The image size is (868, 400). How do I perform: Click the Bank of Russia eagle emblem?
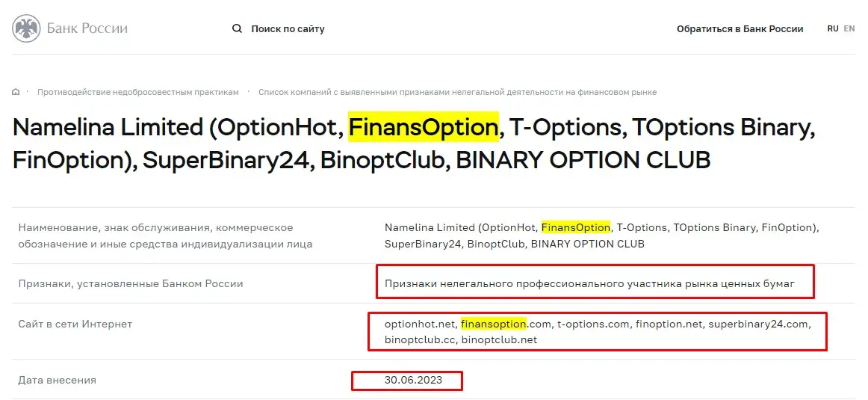click(x=25, y=29)
